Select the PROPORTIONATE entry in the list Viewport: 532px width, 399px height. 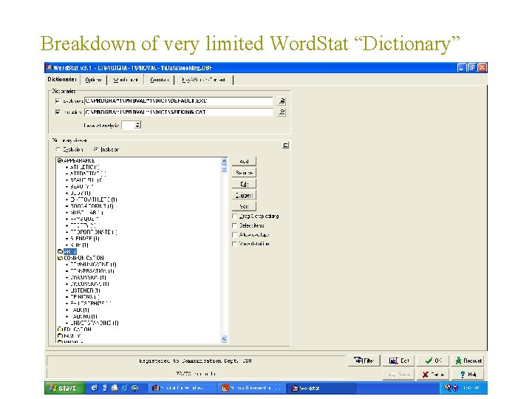coord(93,232)
